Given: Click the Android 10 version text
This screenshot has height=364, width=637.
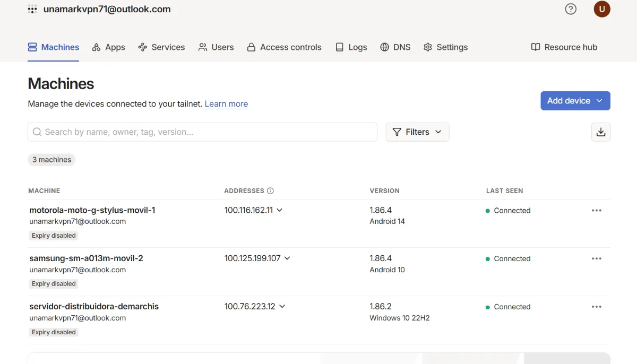Looking at the screenshot, I should point(387,270).
